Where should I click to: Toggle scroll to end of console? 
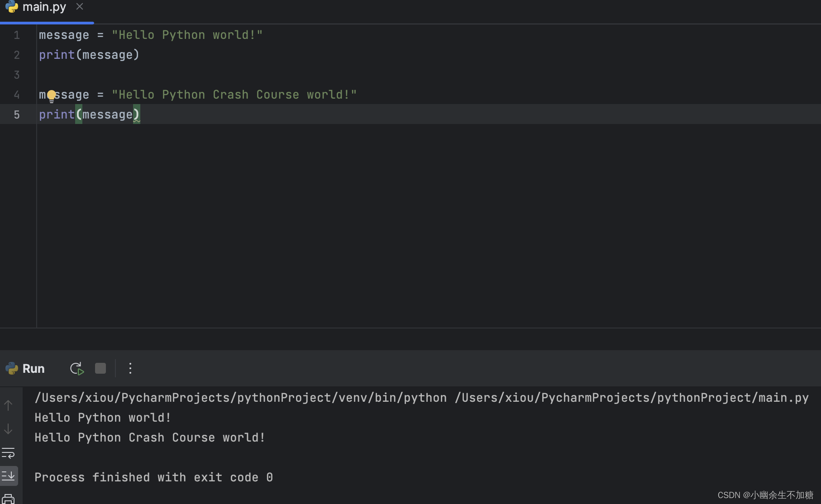coord(9,476)
